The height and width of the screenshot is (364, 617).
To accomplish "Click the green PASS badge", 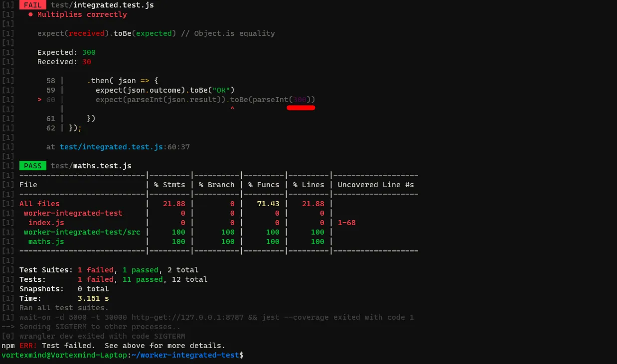I will pos(33,166).
